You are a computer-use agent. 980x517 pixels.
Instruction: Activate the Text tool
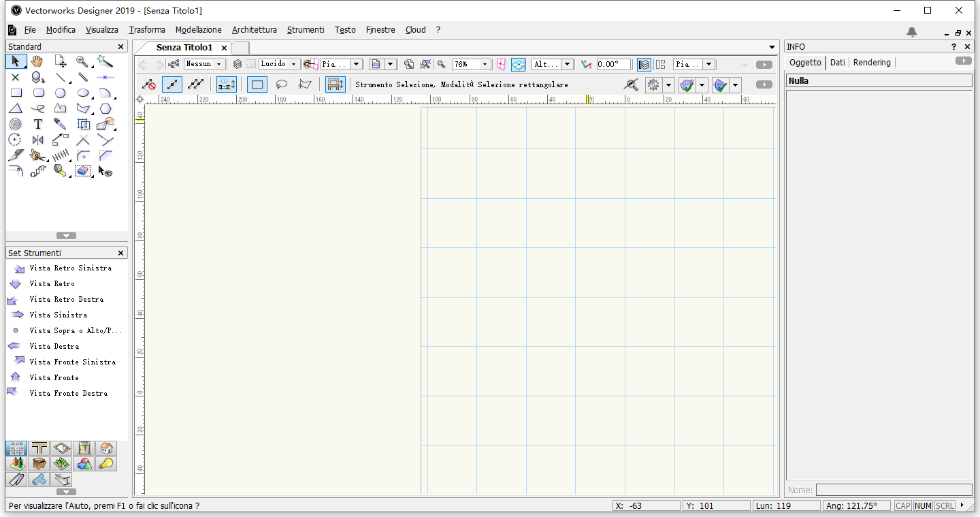coord(38,124)
